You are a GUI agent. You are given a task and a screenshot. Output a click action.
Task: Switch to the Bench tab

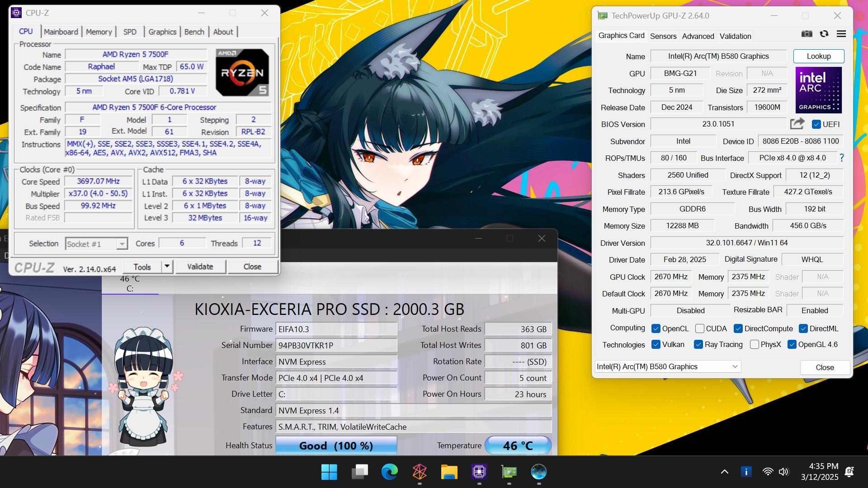194,32
